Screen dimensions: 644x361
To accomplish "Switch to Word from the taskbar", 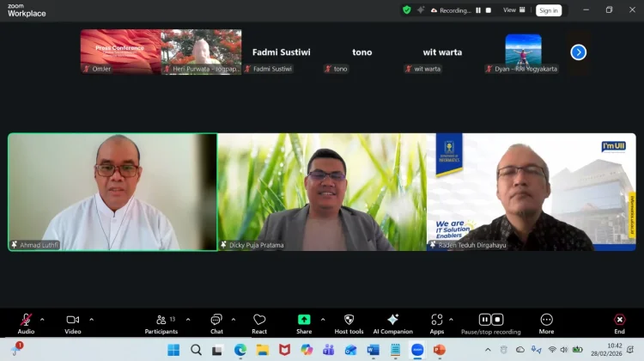I will pos(373,350).
